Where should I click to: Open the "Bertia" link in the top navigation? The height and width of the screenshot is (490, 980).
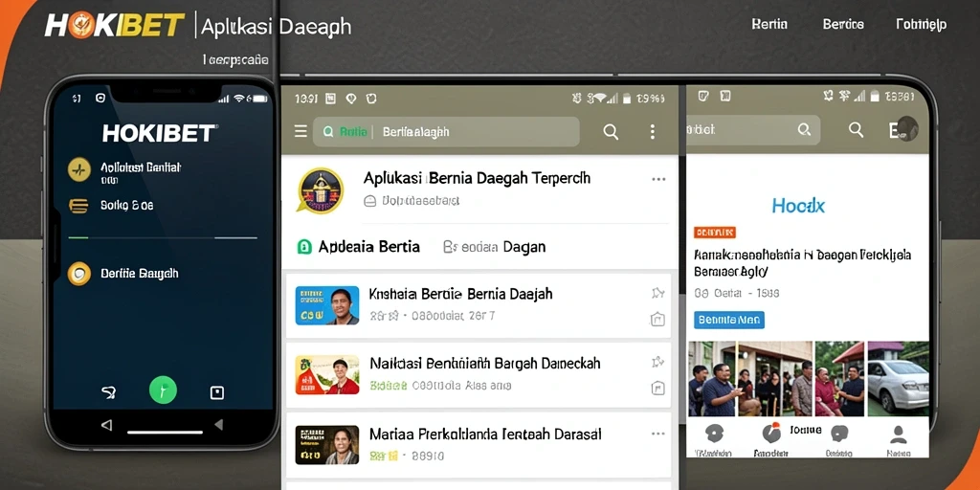click(x=768, y=24)
